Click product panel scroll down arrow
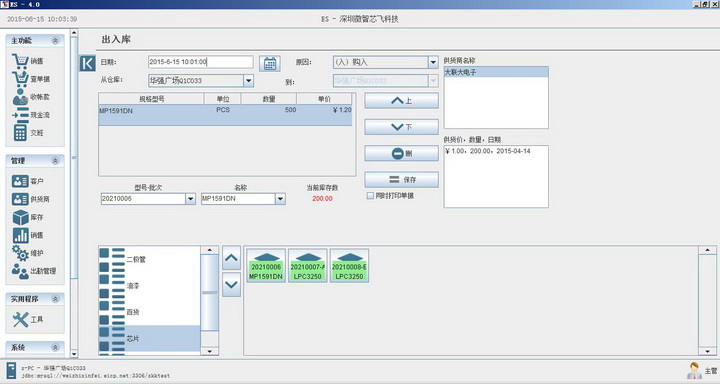Screen dimensions: 720x384 707,351
